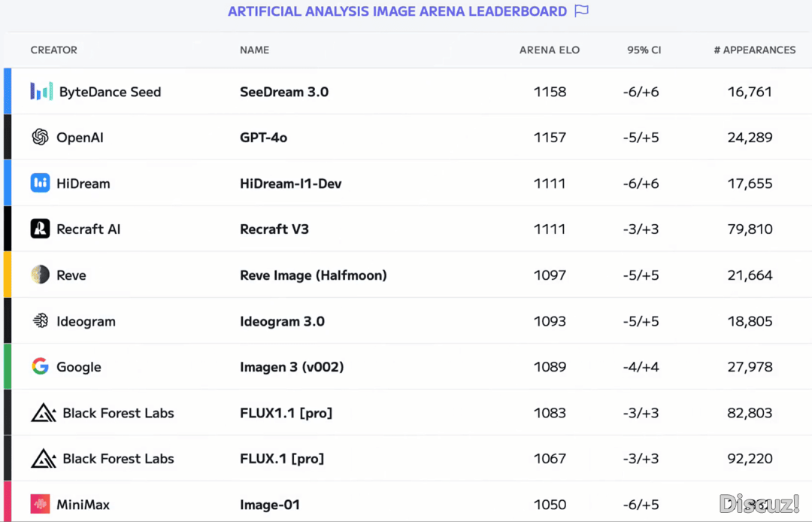Image resolution: width=812 pixels, height=522 pixels.
Task: Click the 21,664 appearances cell
Action: (x=750, y=275)
